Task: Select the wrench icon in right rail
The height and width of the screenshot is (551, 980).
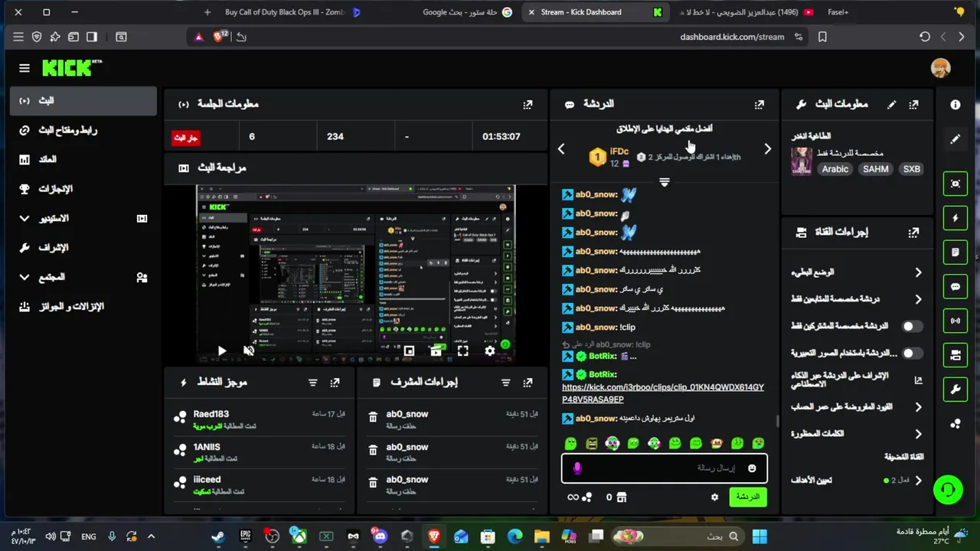Action: tap(955, 390)
